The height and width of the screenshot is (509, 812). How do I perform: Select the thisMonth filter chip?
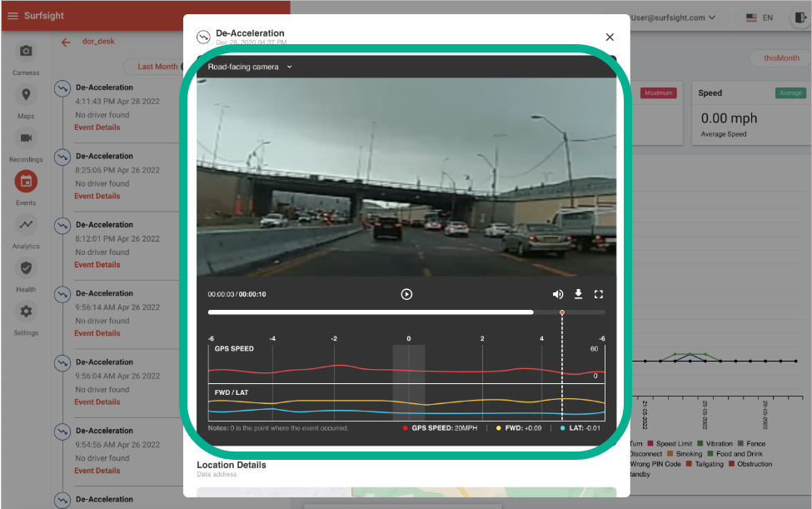click(781, 58)
